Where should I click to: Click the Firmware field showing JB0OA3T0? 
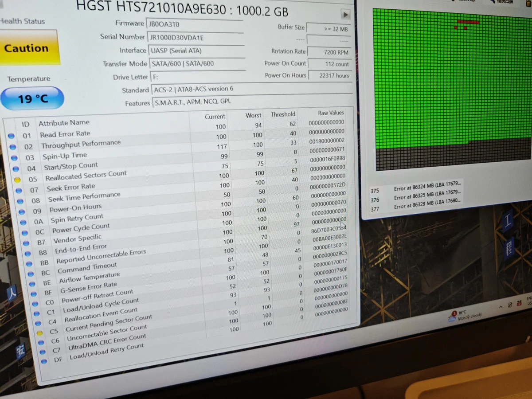tap(195, 24)
